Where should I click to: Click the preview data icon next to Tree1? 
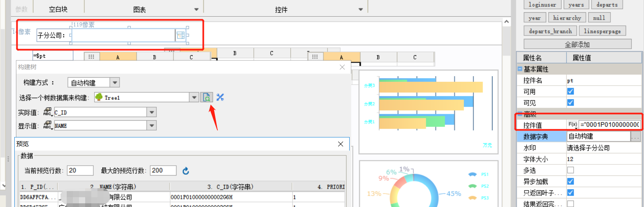point(207,97)
